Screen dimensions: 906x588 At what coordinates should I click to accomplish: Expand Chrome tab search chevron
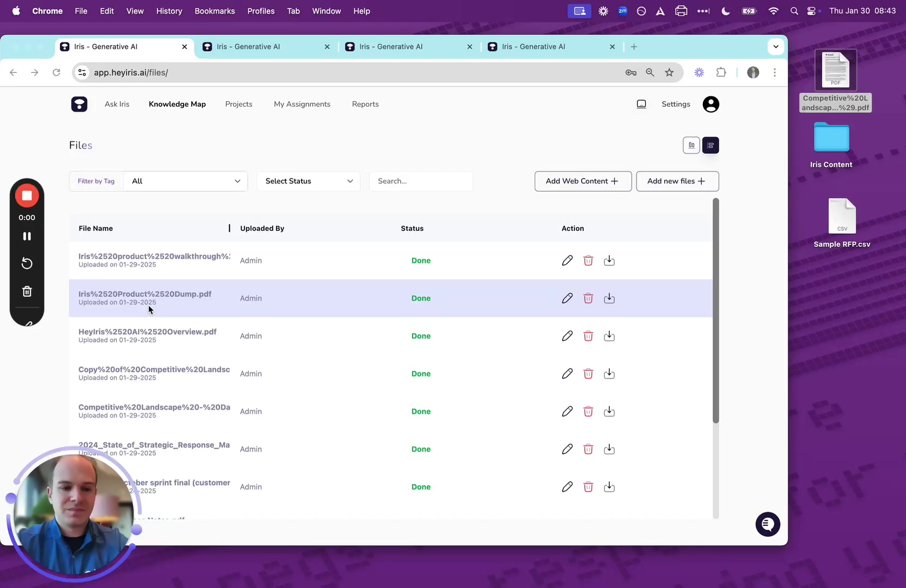point(775,47)
